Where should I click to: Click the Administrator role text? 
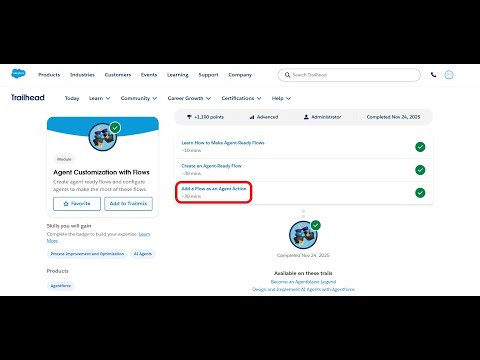(x=326, y=117)
